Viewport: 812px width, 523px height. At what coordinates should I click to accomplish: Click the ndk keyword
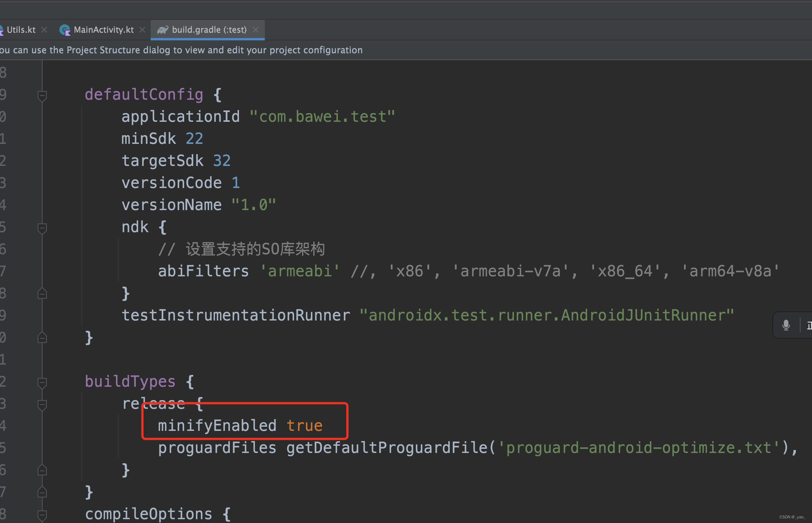[x=135, y=227]
